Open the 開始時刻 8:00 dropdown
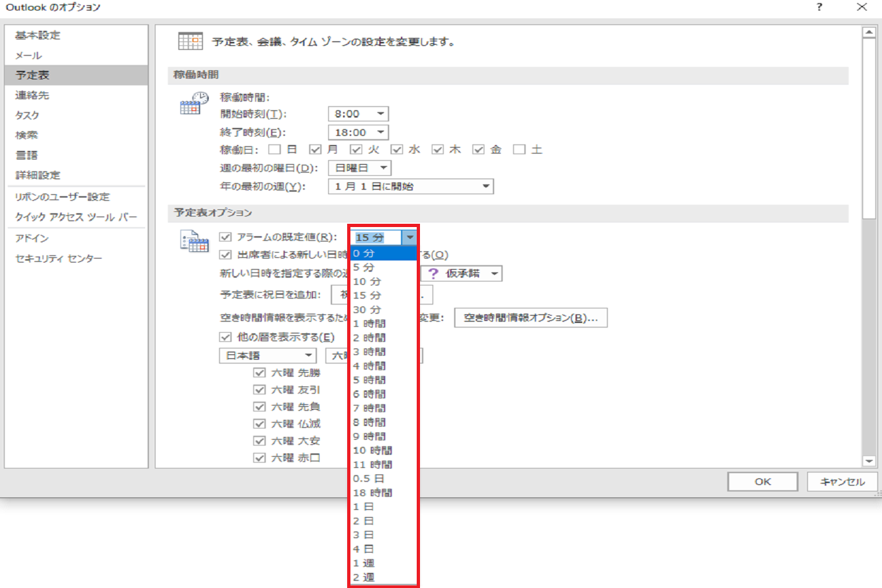This screenshot has width=882, height=588. [x=358, y=114]
